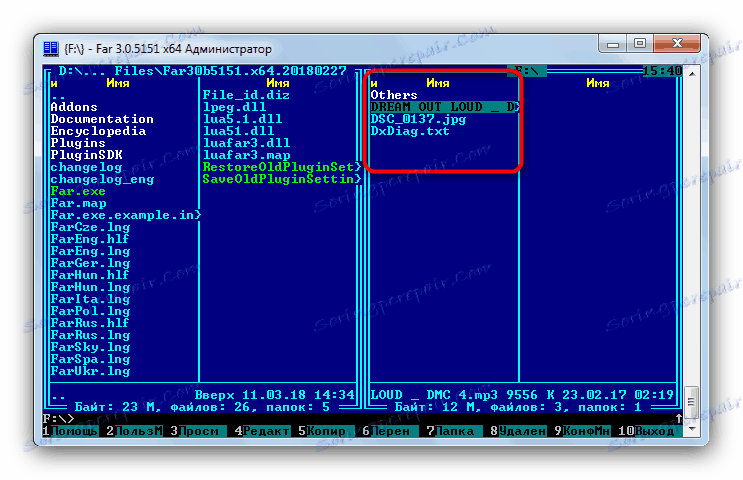Image resolution: width=743 pixels, height=480 pixels.
Task: Close the Far Manager window
Action: (x=677, y=44)
